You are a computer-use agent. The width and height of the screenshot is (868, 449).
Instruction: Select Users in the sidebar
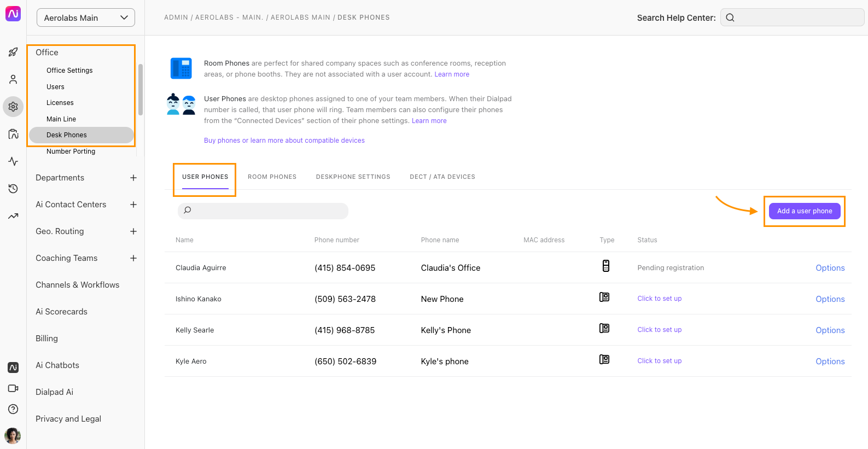coord(55,87)
